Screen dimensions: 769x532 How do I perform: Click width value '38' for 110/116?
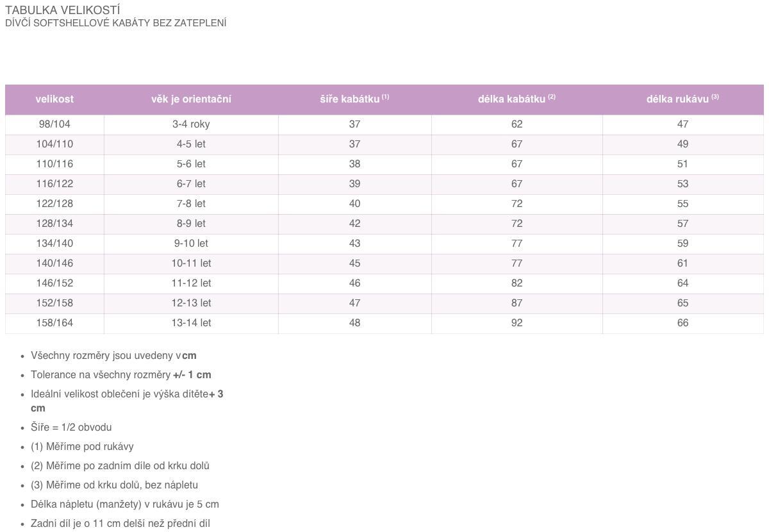tap(354, 164)
